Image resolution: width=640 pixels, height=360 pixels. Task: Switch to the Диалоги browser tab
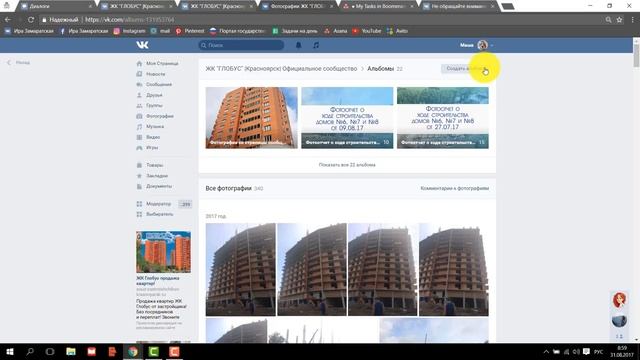56,7
